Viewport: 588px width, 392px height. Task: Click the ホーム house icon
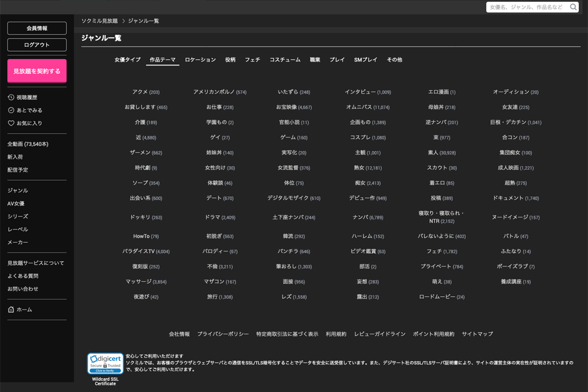pyautogui.click(x=11, y=310)
